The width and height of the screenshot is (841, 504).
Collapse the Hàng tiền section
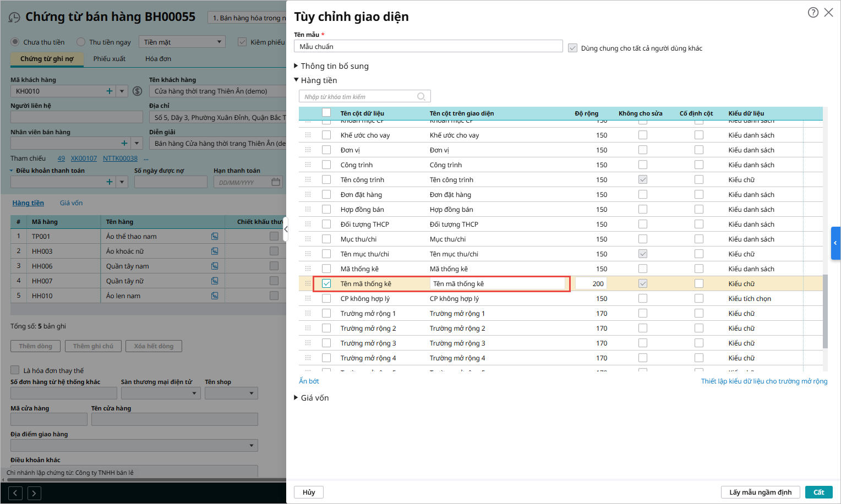point(296,80)
